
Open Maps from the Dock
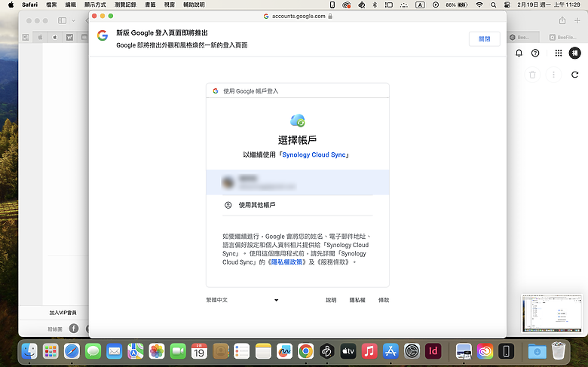click(136, 351)
